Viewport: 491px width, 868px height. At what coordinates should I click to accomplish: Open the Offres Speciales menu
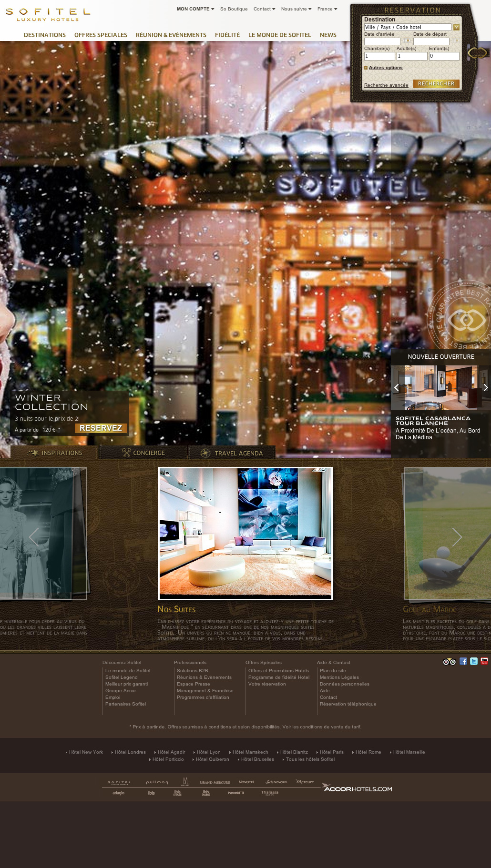pos(101,35)
